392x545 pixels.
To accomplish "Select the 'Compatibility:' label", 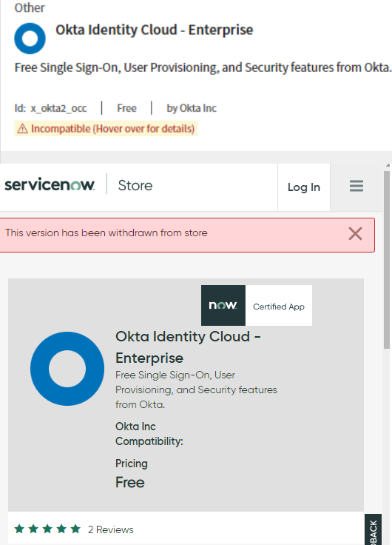I will click(149, 441).
